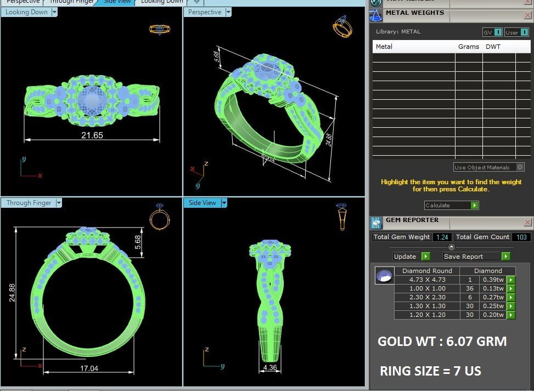Open the Perspective viewport dropdown arrow
The image size is (534, 392).
coord(228,12)
